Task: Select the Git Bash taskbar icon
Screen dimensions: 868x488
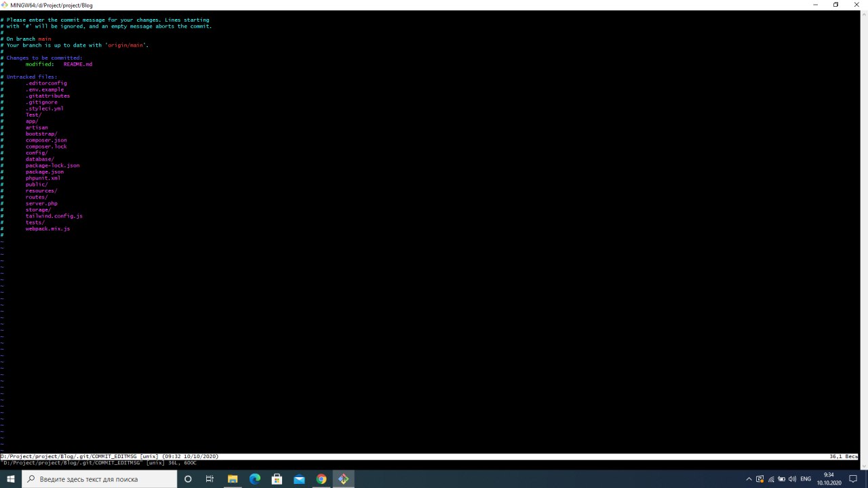Action: point(343,479)
